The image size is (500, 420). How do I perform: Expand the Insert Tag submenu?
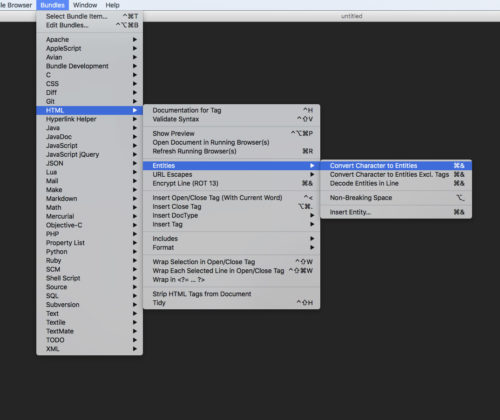(x=231, y=224)
